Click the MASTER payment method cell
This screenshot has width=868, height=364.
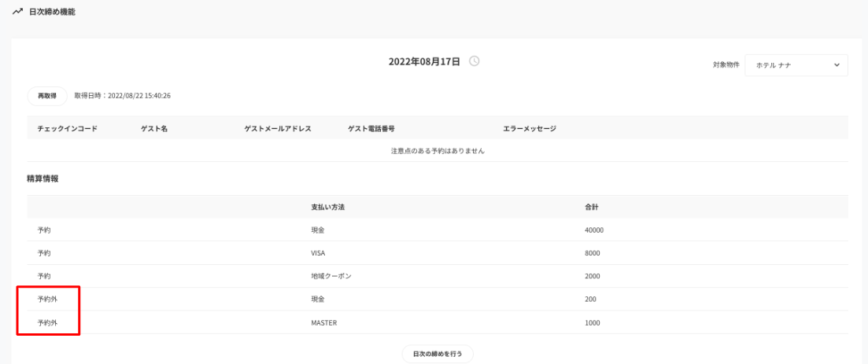point(323,322)
